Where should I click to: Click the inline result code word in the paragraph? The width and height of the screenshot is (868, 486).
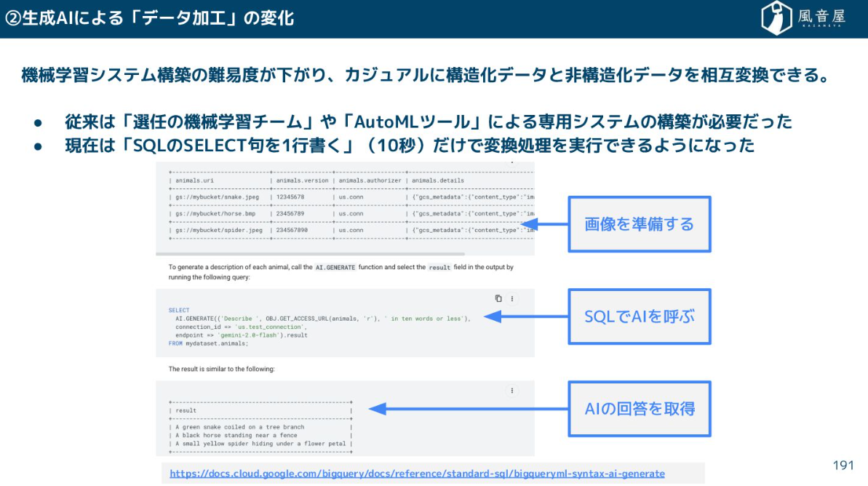point(439,268)
